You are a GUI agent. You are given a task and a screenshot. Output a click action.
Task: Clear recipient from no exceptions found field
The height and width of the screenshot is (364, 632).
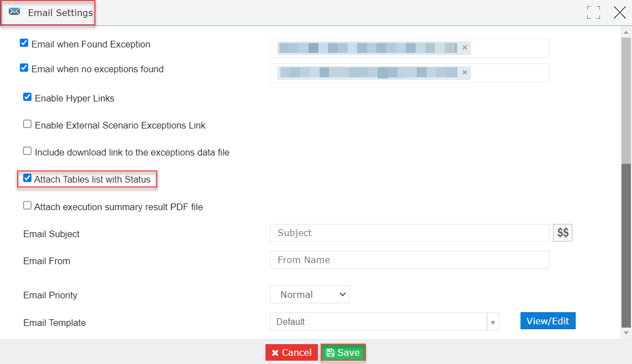pos(465,72)
